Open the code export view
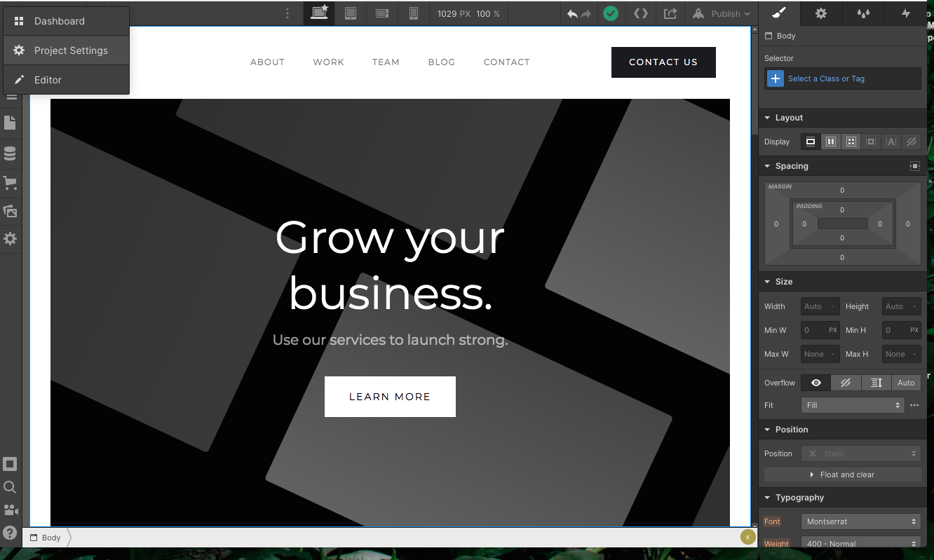 (640, 13)
